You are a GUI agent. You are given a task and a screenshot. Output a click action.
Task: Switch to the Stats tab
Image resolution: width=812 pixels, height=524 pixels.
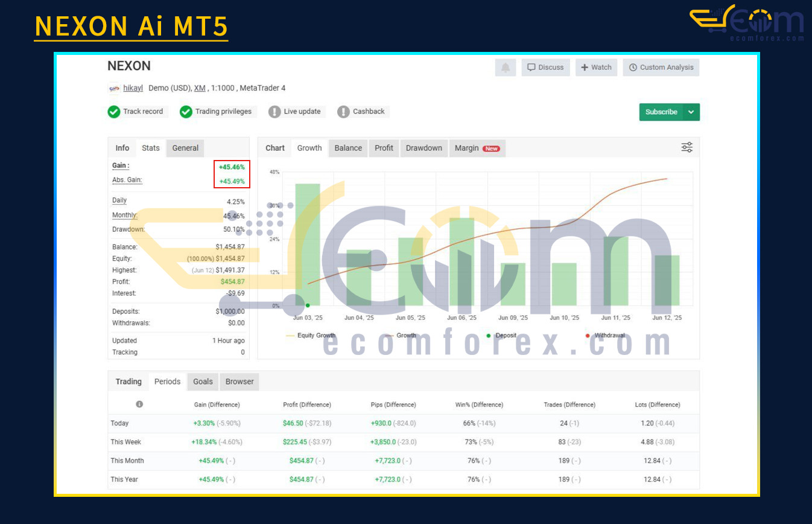click(151, 148)
